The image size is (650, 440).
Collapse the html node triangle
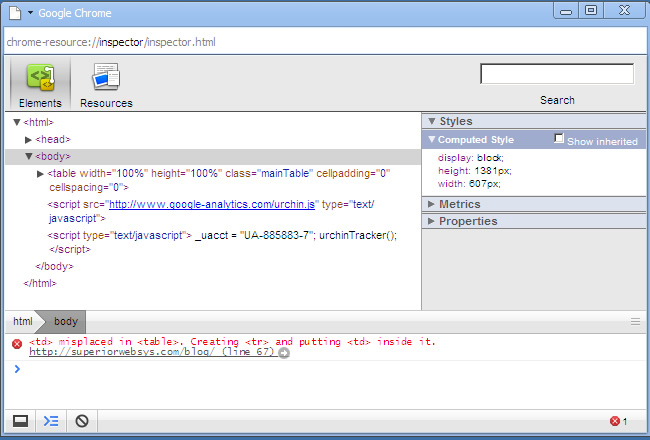(x=17, y=122)
